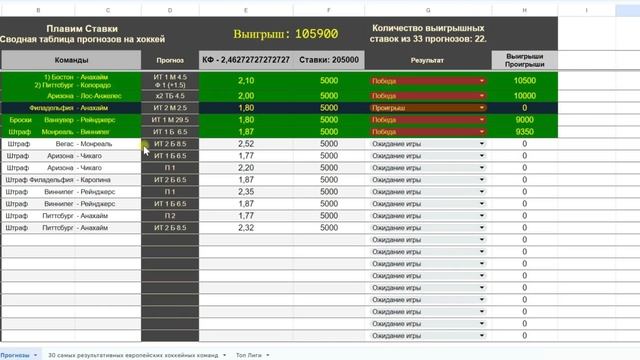The image size is (640, 360).
Task: Switch to the Прогнозы sheet tab
Action: coord(15,355)
